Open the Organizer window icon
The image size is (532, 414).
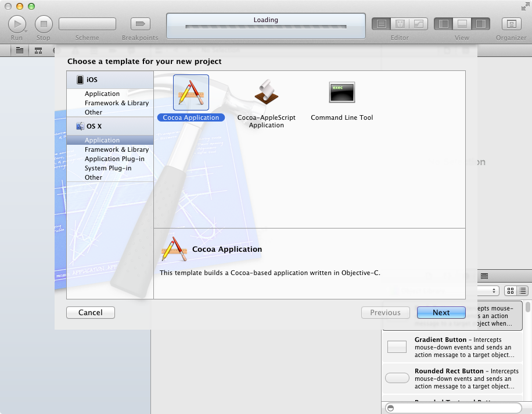coord(511,24)
